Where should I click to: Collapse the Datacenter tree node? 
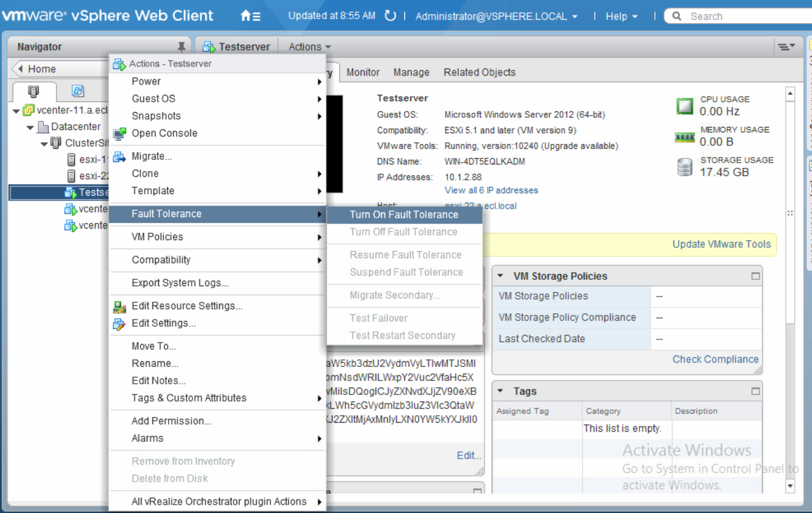[x=30, y=127]
